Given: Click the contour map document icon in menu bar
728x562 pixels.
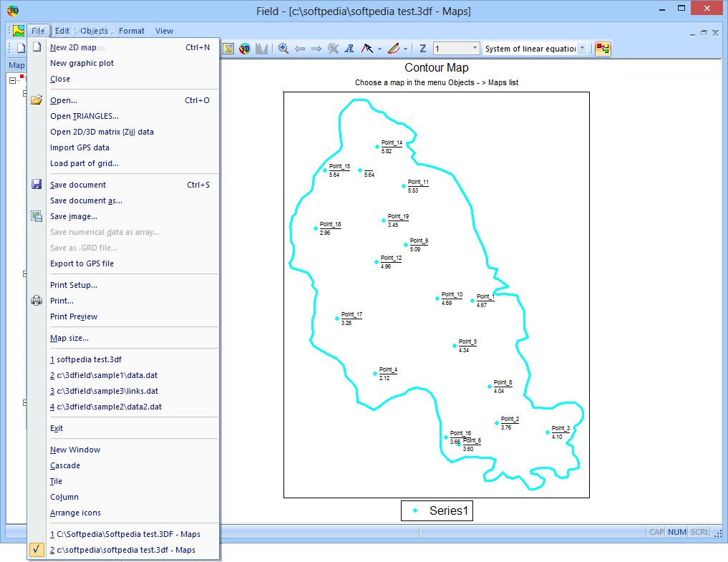Looking at the screenshot, I should 19,31.
